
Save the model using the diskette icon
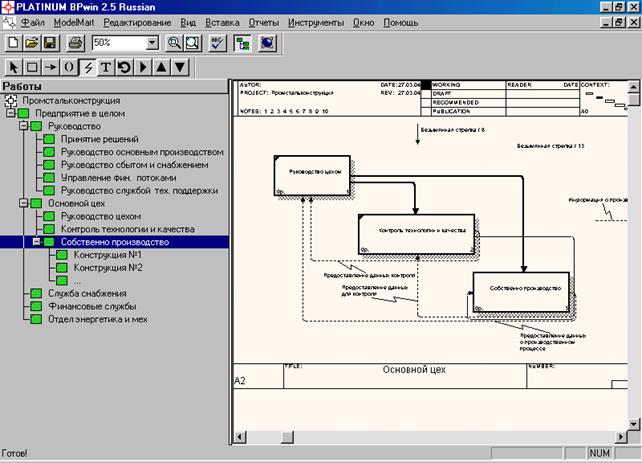[x=49, y=43]
